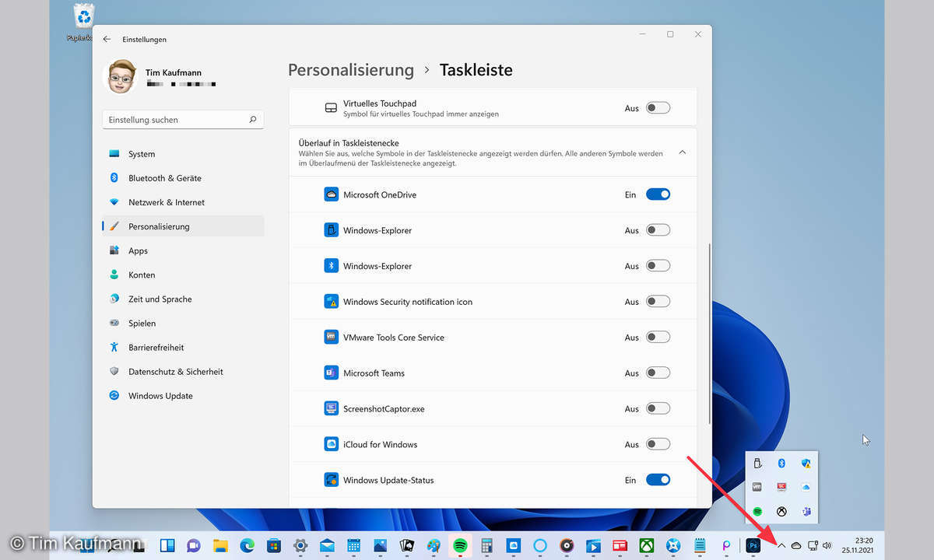Open Teams Chat icon in taskbar
The image size is (934, 560).
coord(195,546)
